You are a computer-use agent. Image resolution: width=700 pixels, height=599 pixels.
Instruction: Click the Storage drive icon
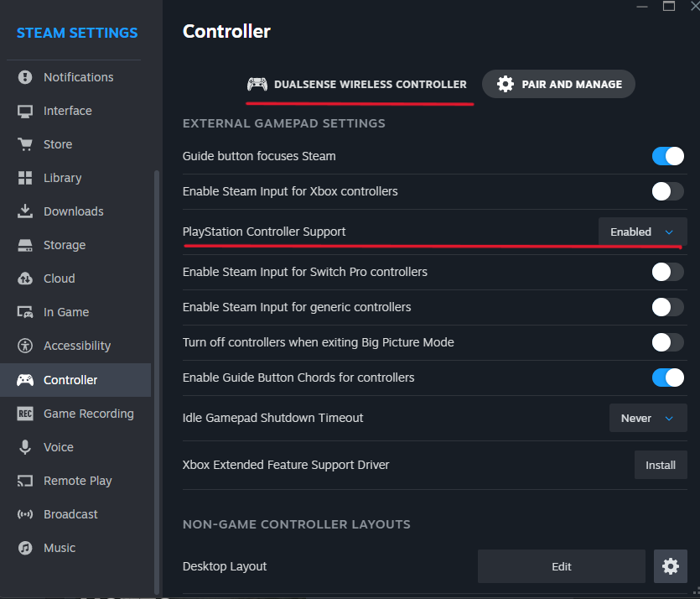(x=25, y=245)
